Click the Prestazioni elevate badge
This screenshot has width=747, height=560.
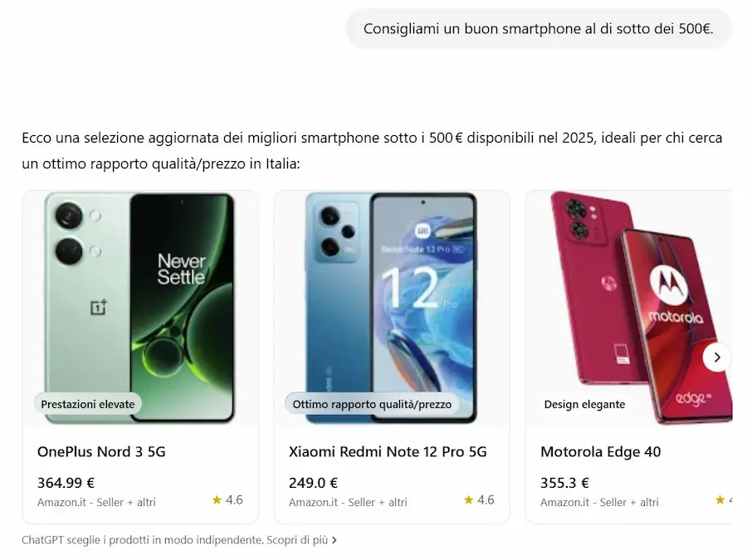pyautogui.click(x=88, y=404)
